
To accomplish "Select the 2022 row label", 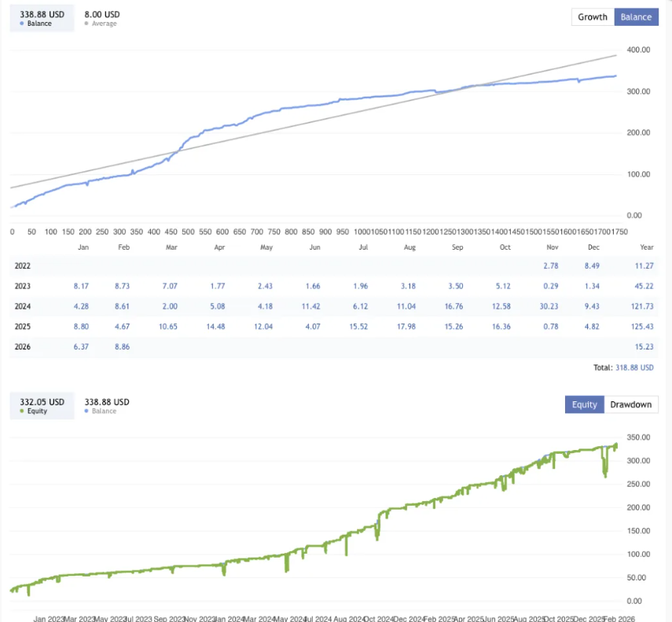I will 23,265.
